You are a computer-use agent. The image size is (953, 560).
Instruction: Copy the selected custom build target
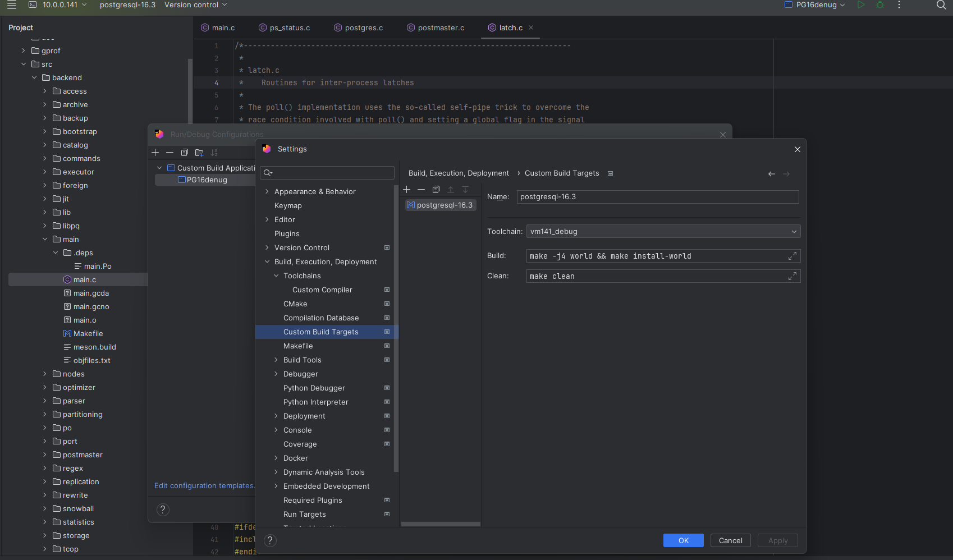[436, 190]
